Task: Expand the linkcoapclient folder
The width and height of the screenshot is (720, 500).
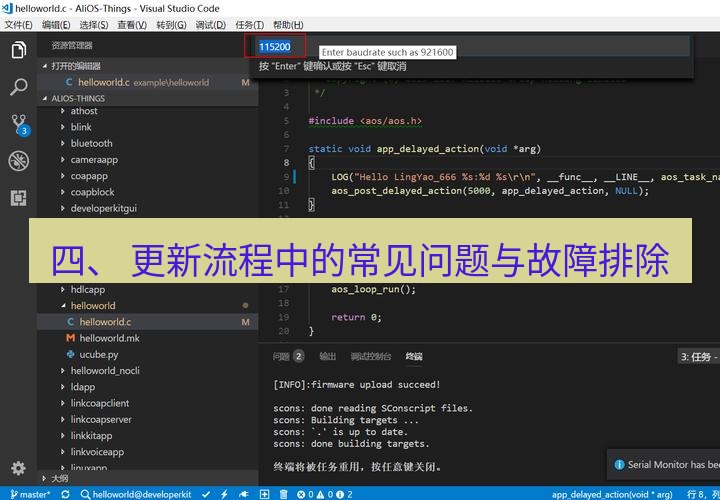Action: pyautogui.click(x=100, y=403)
